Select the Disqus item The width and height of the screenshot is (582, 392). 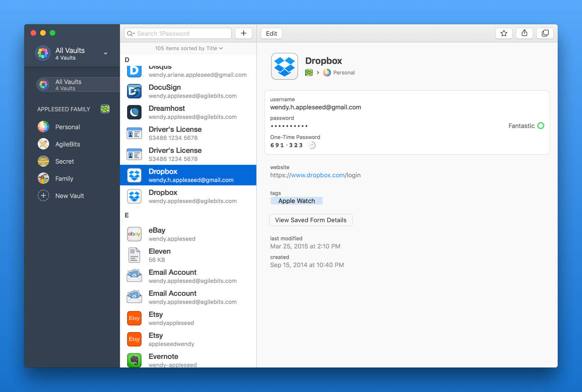188,71
